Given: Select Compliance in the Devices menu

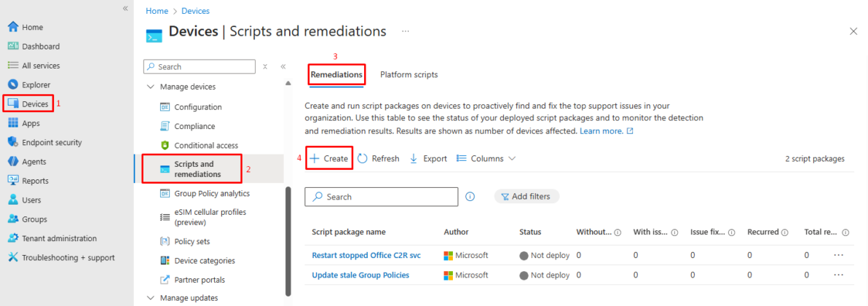Looking at the screenshot, I should point(194,126).
